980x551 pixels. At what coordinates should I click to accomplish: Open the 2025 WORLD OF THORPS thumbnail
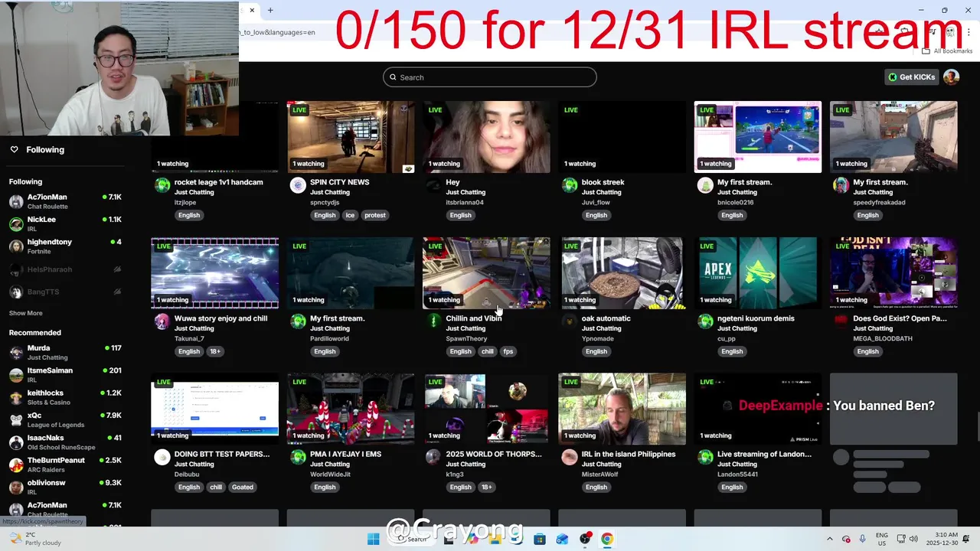tap(486, 409)
